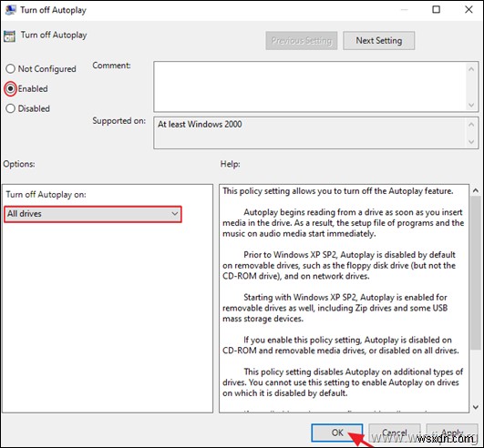Click the Previous Setting button
This screenshot has width=484, height=448.
[x=302, y=40]
